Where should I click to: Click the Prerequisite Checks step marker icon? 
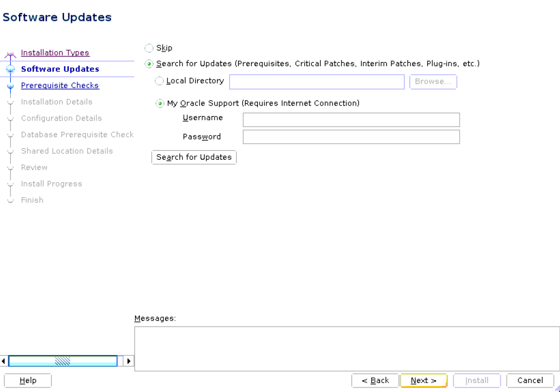point(11,85)
